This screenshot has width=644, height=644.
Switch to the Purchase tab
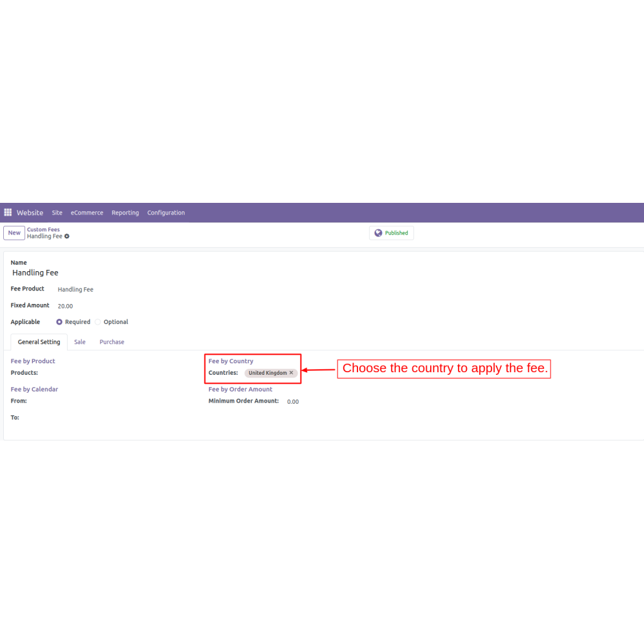[x=111, y=342]
